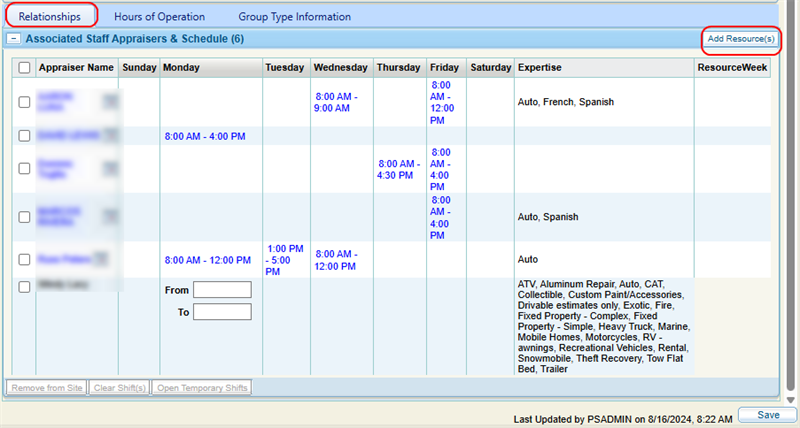Check the row with Monday 8:00 AM - 4:00 PM
Image resolution: width=800 pixels, height=428 pixels.
pos(24,136)
